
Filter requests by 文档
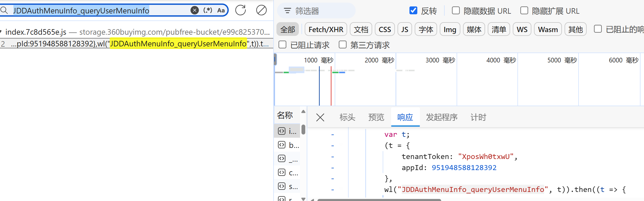[x=361, y=29]
